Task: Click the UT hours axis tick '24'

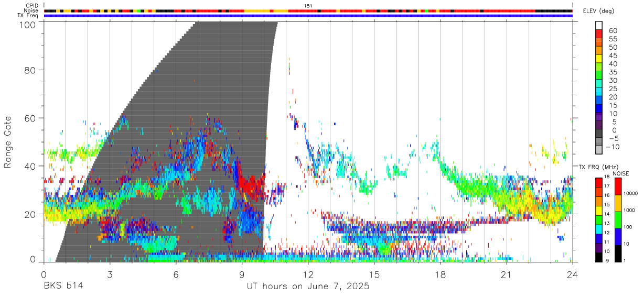Action: [x=572, y=274]
